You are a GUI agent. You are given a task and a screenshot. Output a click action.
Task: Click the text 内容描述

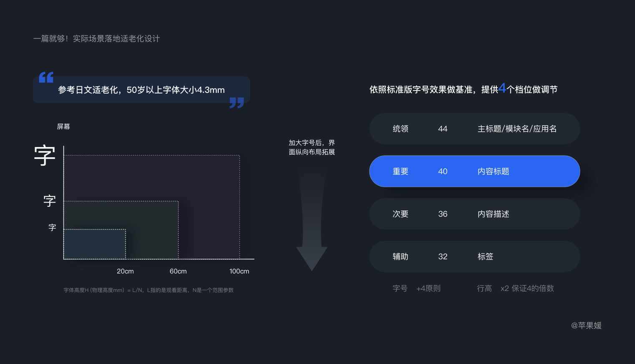click(x=493, y=214)
